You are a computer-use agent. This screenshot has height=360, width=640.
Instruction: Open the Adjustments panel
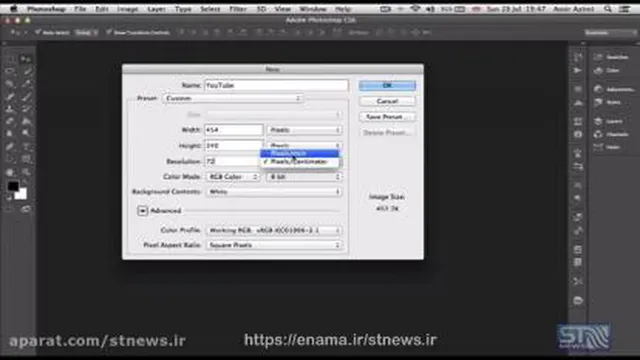pos(615,89)
